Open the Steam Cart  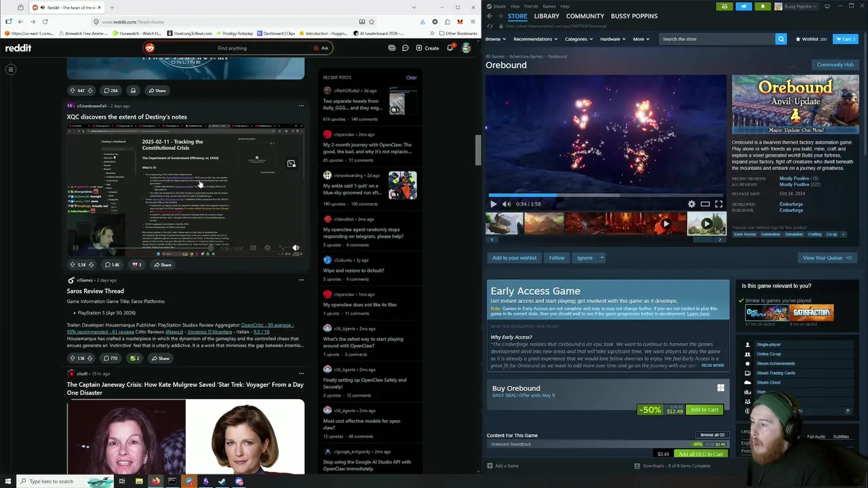coord(846,39)
